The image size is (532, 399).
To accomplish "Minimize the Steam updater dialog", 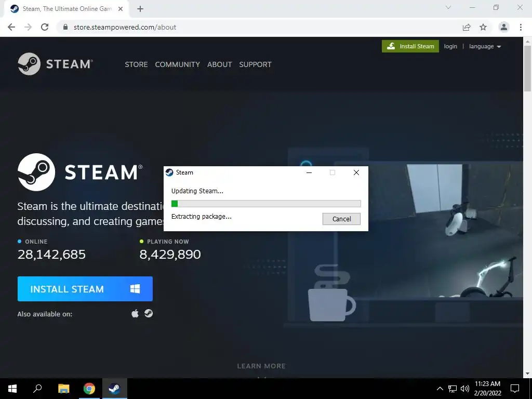I will (x=309, y=172).
